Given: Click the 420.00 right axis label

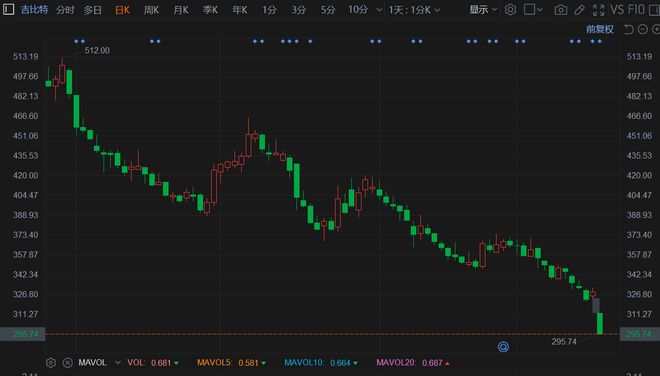Looking at the screenshot, I should [x=639, y=175].
